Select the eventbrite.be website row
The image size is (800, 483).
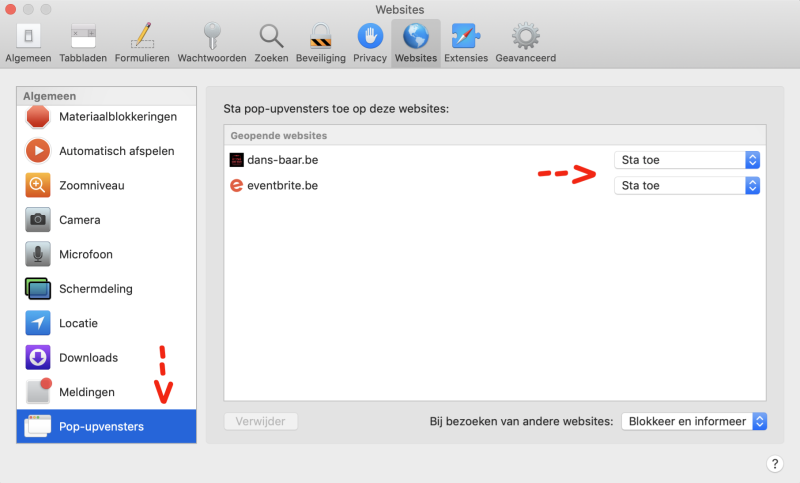[495, 186]
